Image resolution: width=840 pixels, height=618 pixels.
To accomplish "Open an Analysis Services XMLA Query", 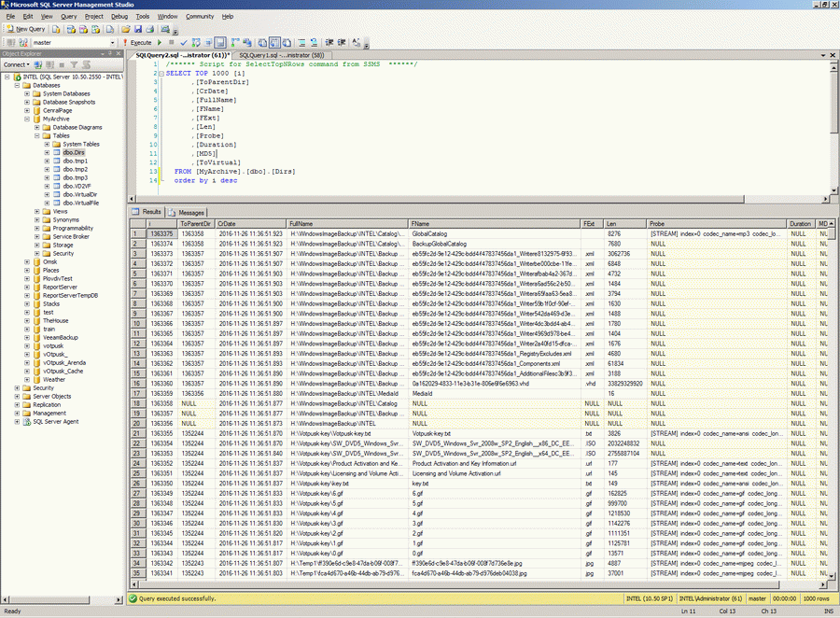I will coord(95,29).
